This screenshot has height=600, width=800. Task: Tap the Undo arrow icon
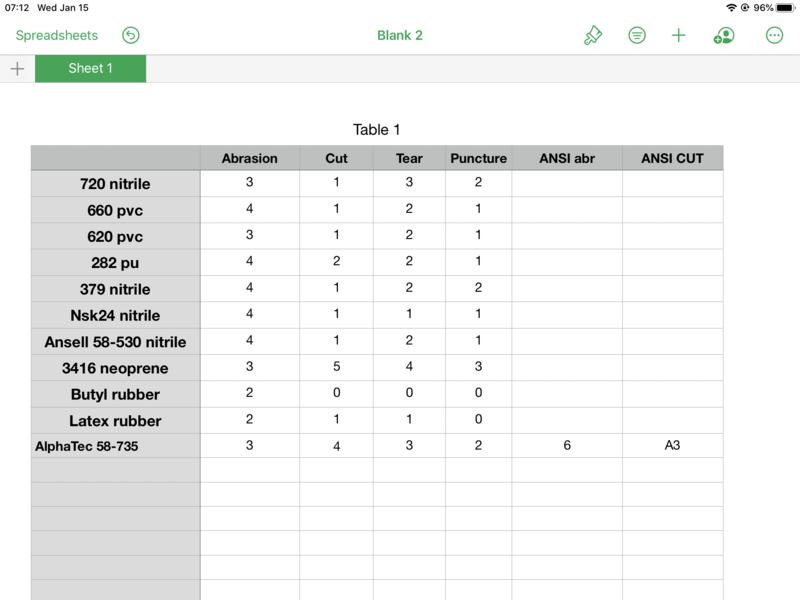(131, 35)
